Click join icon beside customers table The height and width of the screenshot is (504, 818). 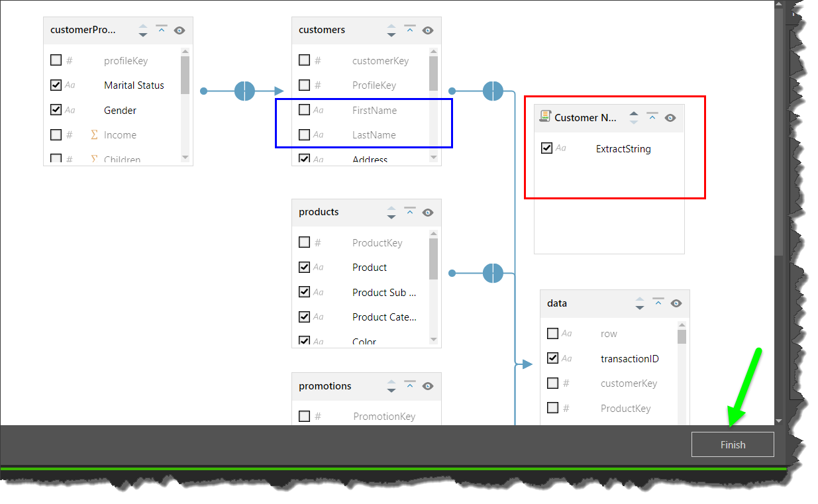click(x=493, y=91)
